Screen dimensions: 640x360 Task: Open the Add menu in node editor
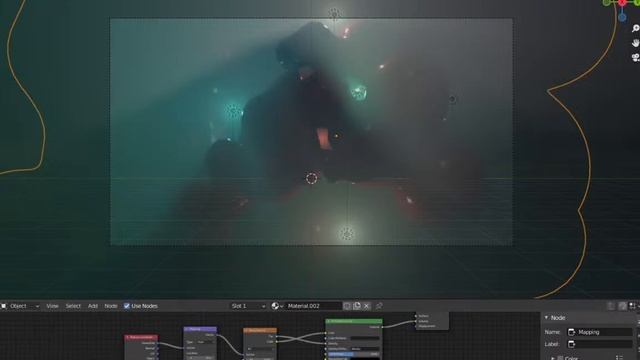(93, 306)
